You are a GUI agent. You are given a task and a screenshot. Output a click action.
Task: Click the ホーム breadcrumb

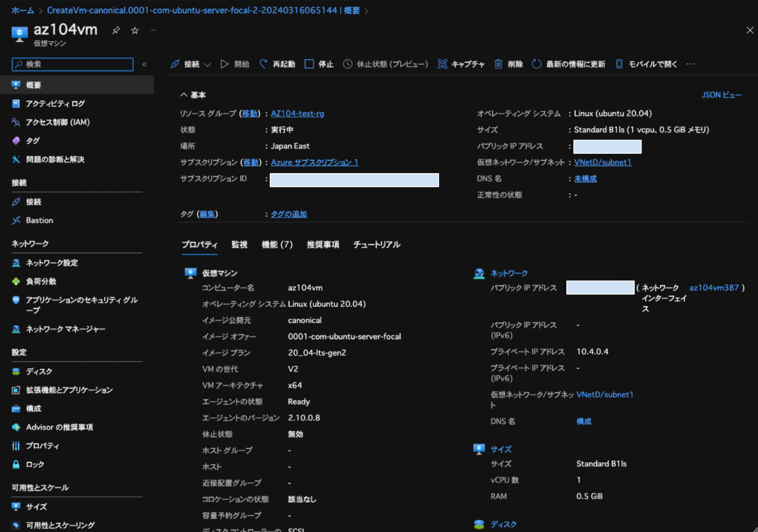pos(23,10)
